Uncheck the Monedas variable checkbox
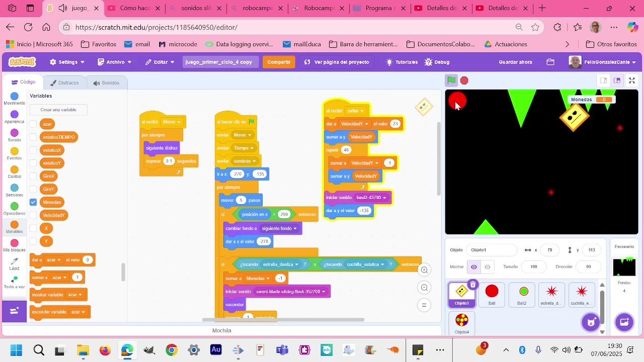The image size is (644, 362). pyautogui.click(x=33, y=202)
